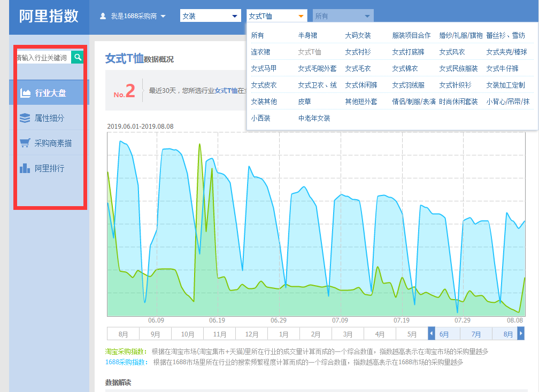Select 连衣裙 from the dropdown list
The image size is (539, 392).
pos(260,52)
